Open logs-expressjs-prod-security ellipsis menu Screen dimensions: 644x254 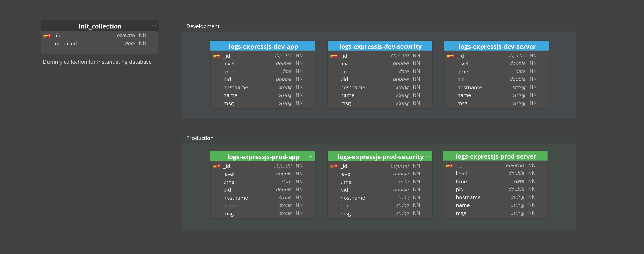pos(428,157)
